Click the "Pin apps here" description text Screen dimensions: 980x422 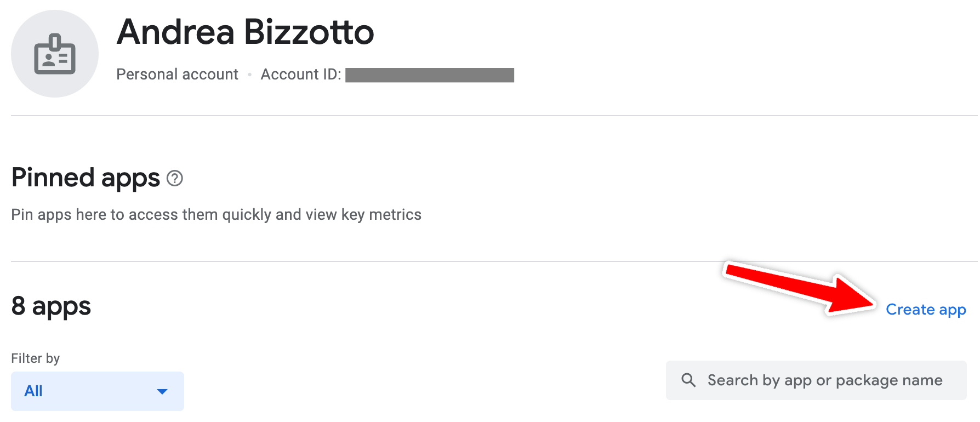point(216,214)
